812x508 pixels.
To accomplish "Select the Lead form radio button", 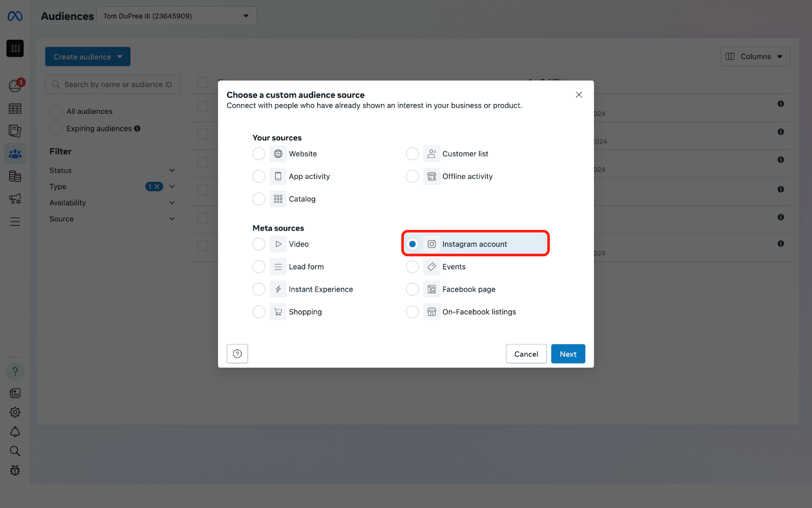I will tap(259, 267).
